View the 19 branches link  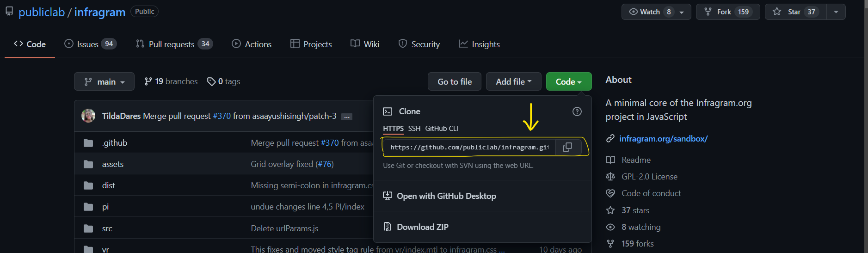[x=171, y=81]
